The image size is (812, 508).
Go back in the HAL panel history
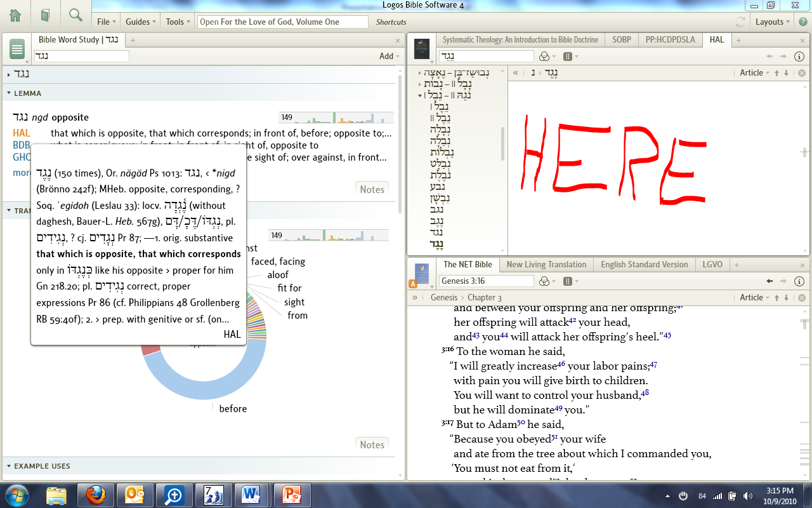point(770,56)
